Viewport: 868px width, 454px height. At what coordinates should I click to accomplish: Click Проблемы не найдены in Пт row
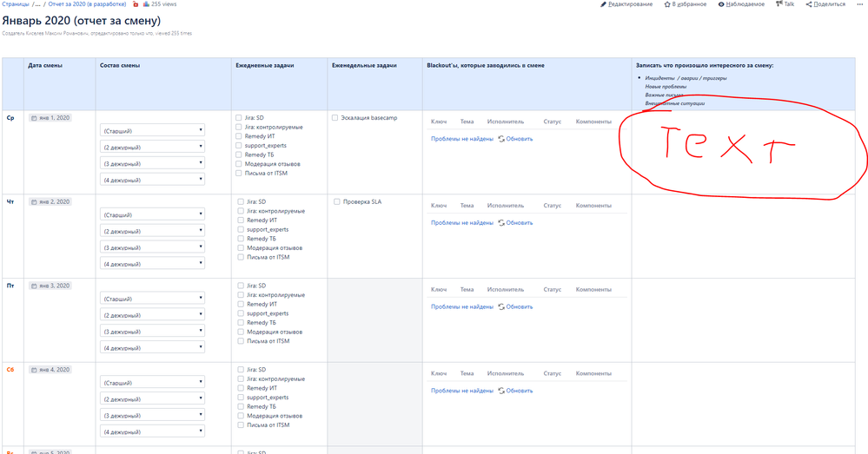pyautogui.click(x=461, y=307)
